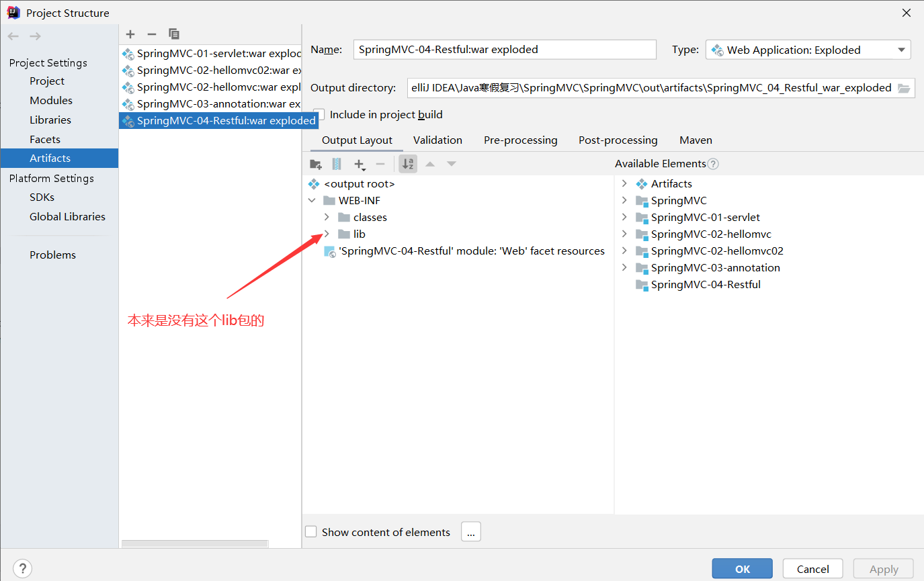Click the remove artifact minus icon
Image resolution: width=924 pixels, height=581 pixels.
152,34
